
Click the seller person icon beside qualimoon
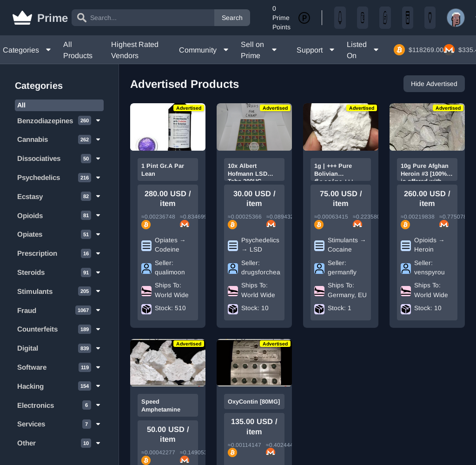146,268
